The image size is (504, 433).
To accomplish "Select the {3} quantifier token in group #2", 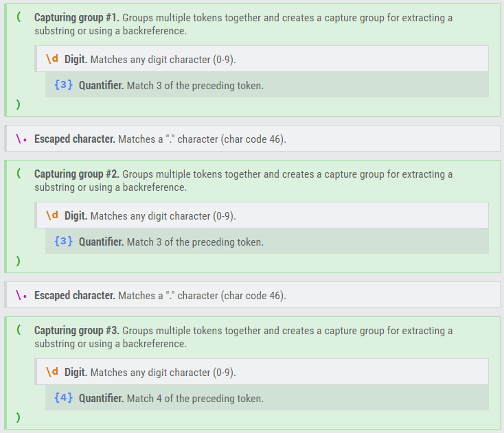I will pos(63,242).
